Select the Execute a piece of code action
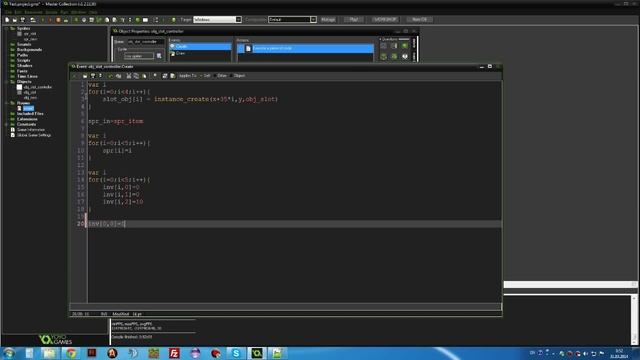The image size is (640, 360). tap(305, 48)
